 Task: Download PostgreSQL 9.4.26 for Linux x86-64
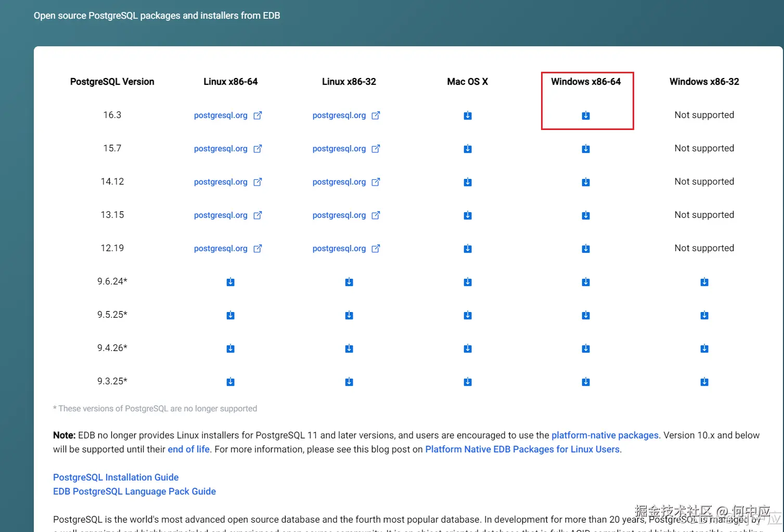point(230,348)
